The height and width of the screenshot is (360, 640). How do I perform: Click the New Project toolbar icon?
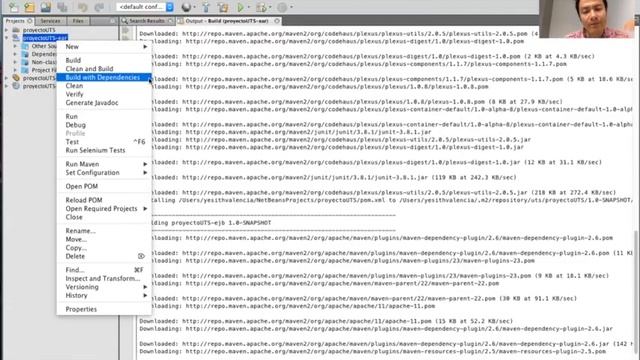coord(29,7)
